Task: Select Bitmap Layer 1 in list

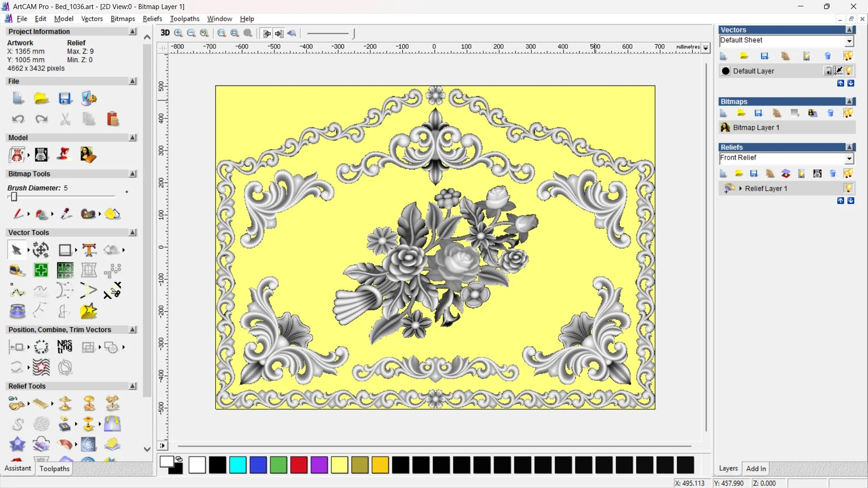Action: (x=756, y=127)
